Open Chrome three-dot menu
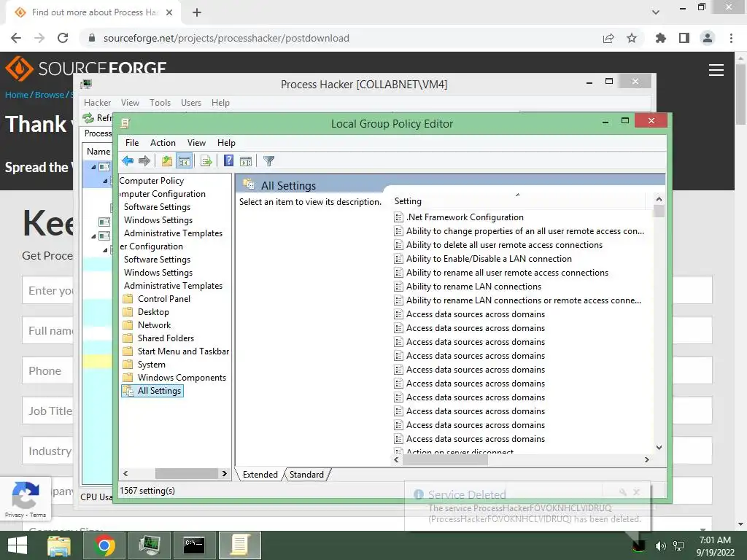The image size is (747, 560). pos(731,38)
